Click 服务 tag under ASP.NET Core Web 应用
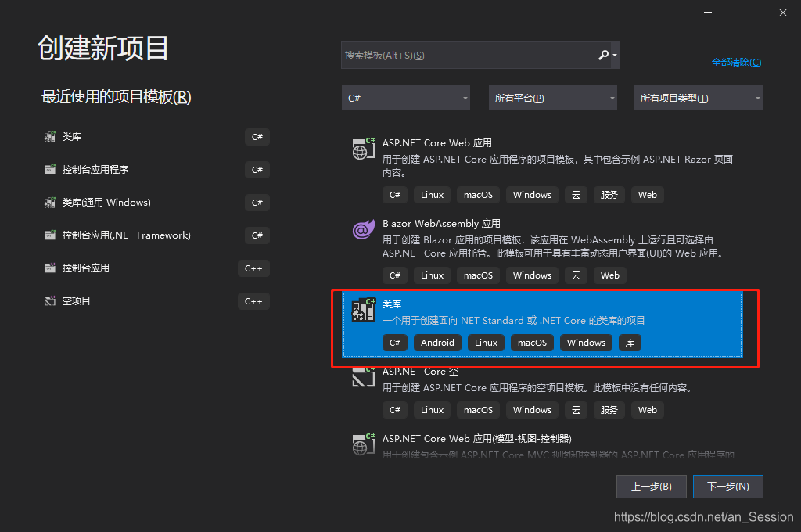 (x=609, y=195)
